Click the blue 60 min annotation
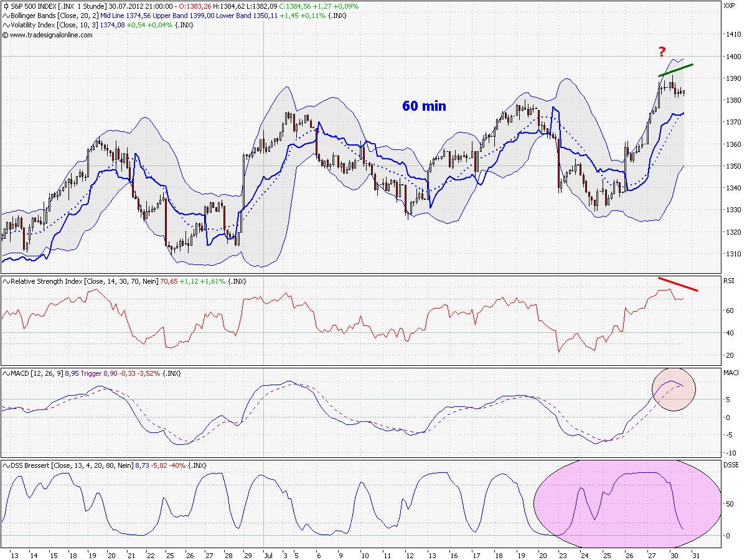 [423, 107]
